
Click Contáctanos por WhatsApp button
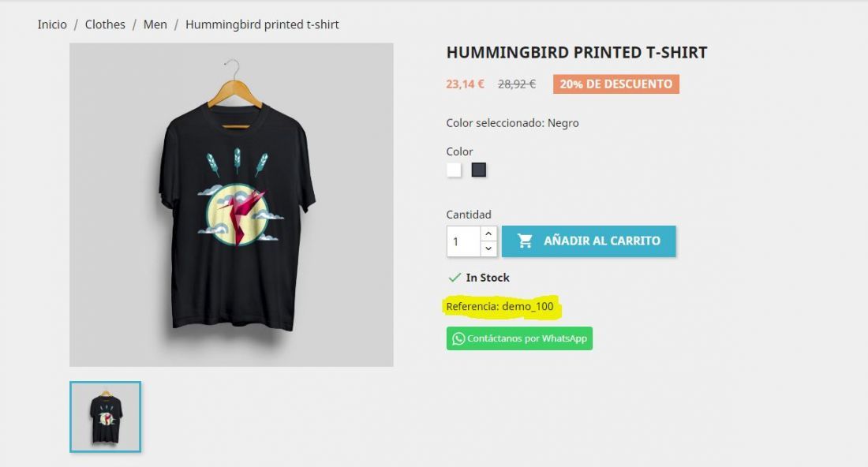pyautogui.click(x=520, y=338)
